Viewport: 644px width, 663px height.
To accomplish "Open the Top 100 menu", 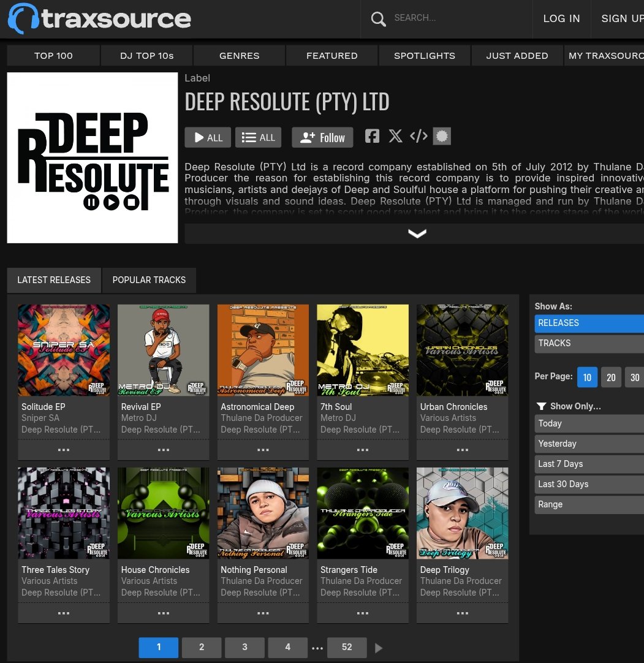I will point(53,56).
